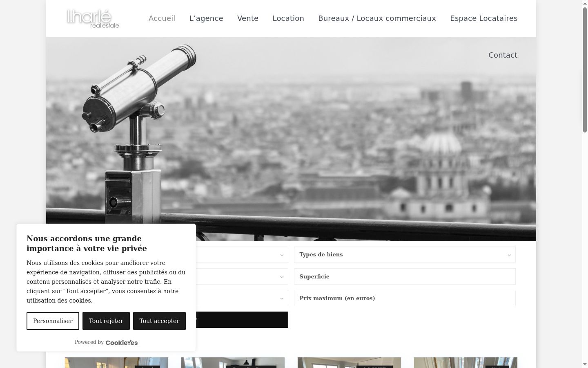Open the Espace Locataires menu item
This screenshot has width=588, height=368.
(x=483, y=18)
